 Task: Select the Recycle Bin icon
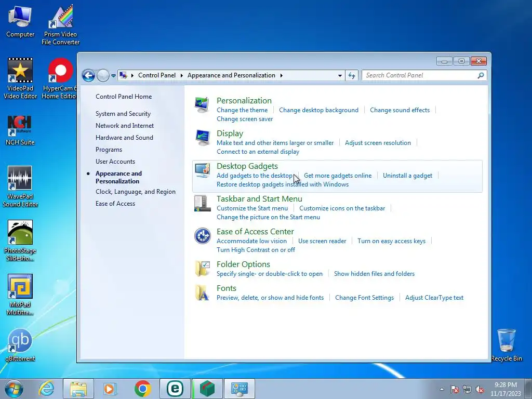(x=506, y=345)
